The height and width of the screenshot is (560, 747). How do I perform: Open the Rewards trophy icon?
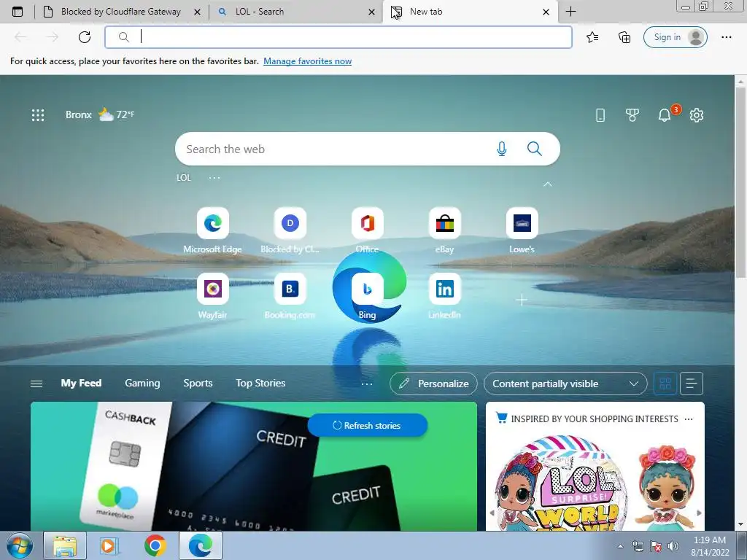(x=632, y=114)
